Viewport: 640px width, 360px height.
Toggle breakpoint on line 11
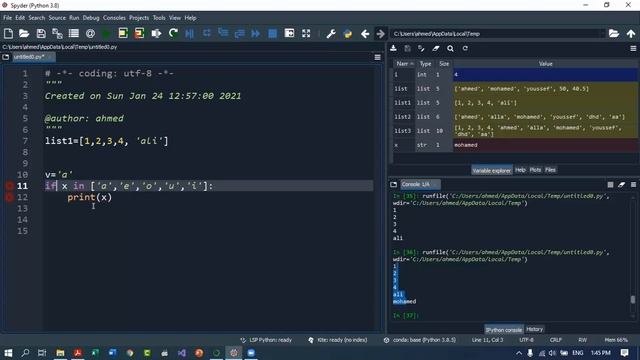9,186
